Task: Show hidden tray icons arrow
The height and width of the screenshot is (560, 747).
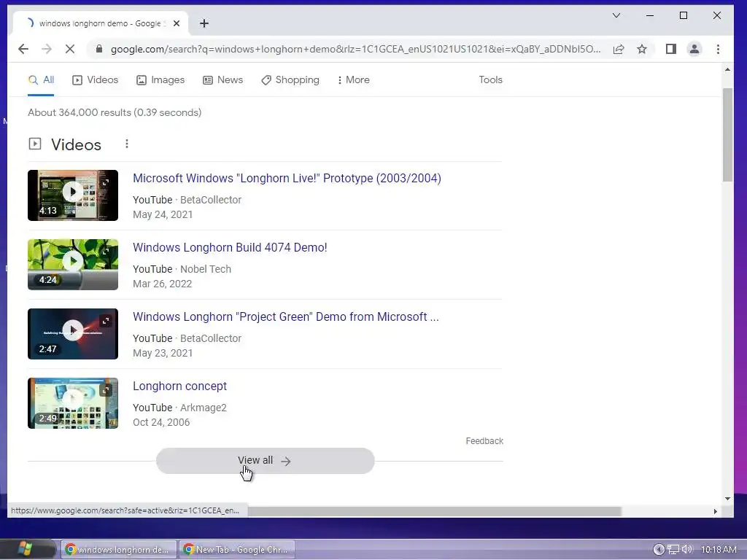Action: pos(659,549)
